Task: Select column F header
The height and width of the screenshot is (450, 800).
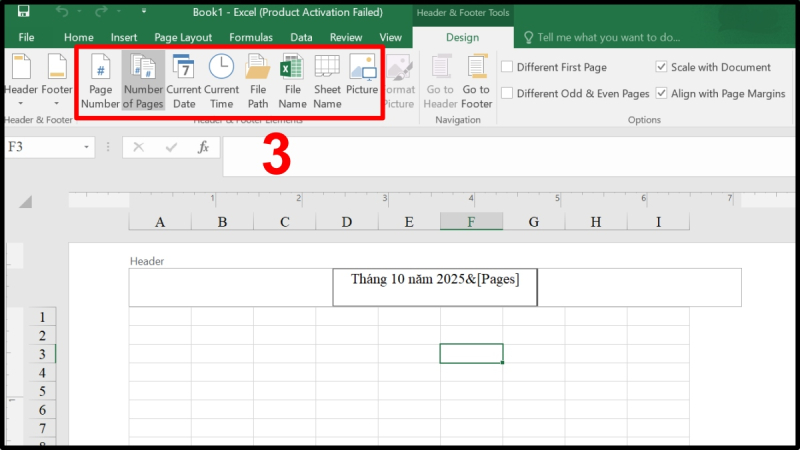Action: pyautogui.click(x=471, y=222)
